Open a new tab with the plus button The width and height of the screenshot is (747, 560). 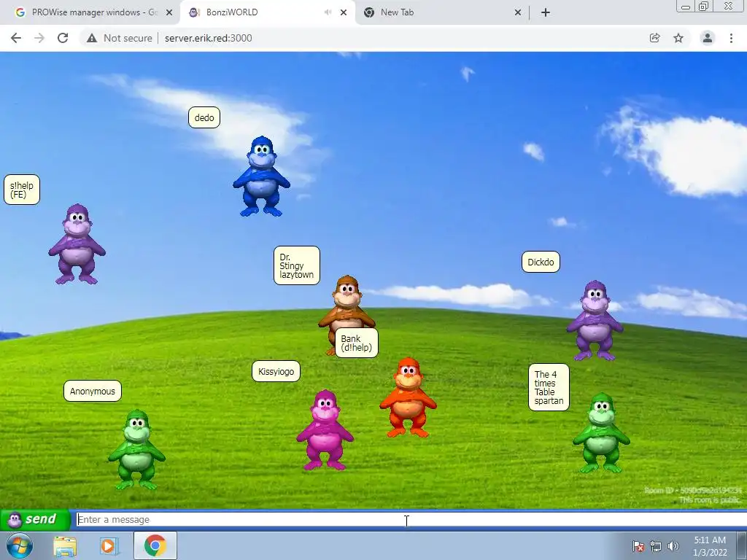546,12
